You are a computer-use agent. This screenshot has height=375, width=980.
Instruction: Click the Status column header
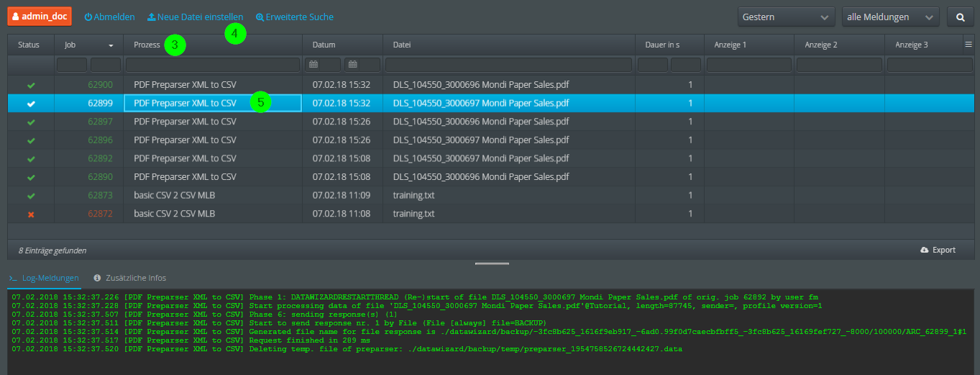[x=31, y=45]
